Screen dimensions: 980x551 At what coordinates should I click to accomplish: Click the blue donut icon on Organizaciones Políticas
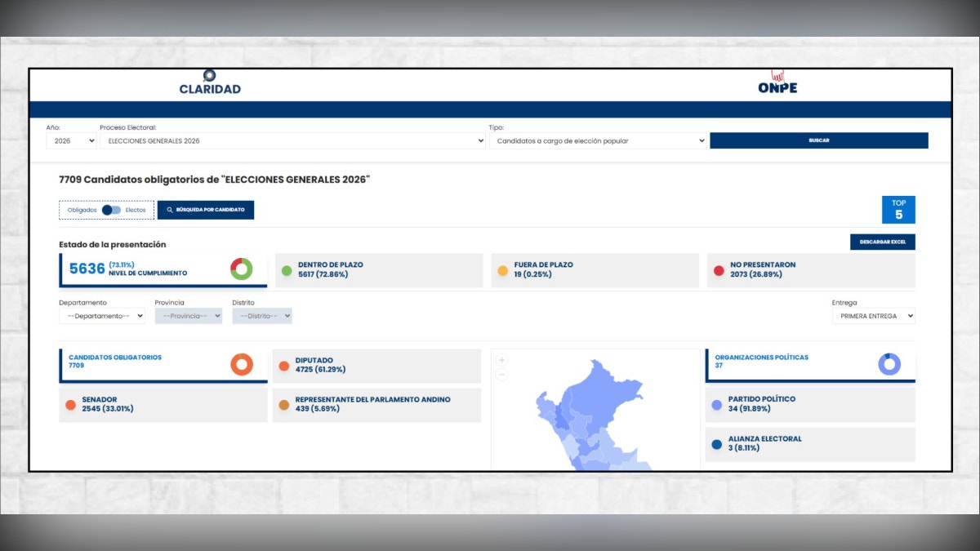tap(890, 365)
